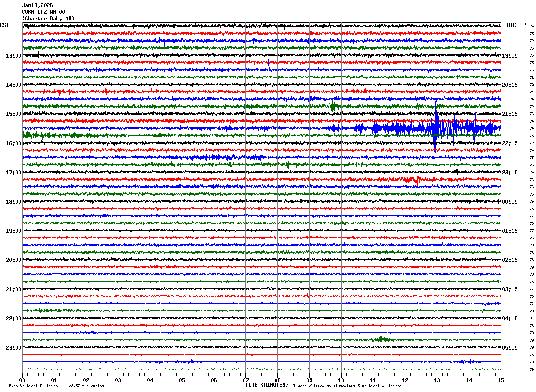The image size is (536, 392).
Task: Click the blue spike on the 13:30 trace
Action: pos(268,65)
